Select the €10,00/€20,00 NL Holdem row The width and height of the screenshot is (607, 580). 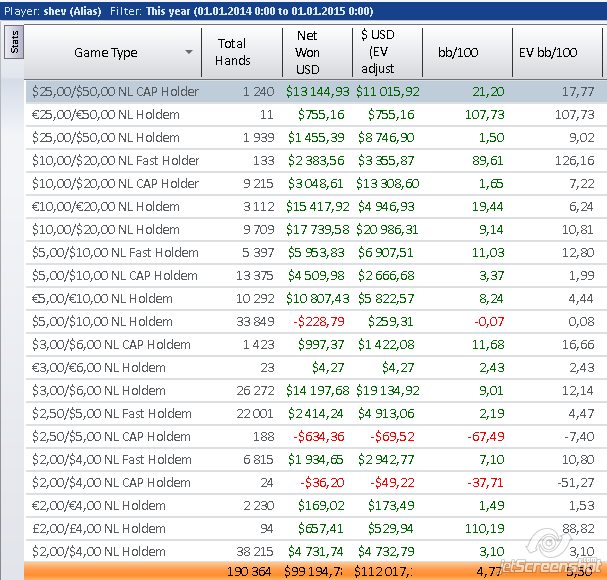click(x=105, y=206)
